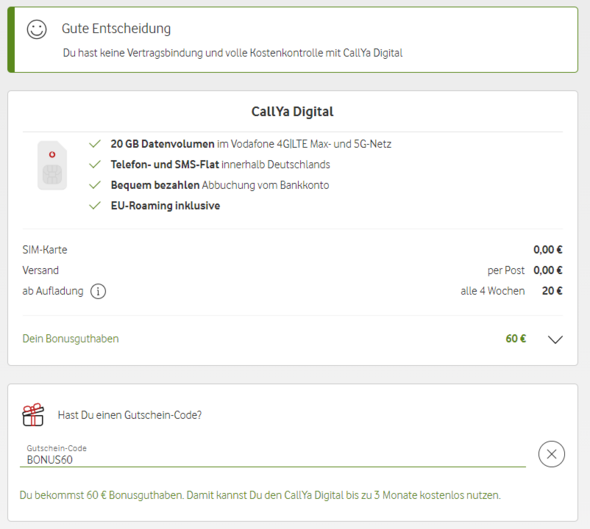
Task: Click the 20 GB Datenvolumen checkmark
Action: coord(95,144)
